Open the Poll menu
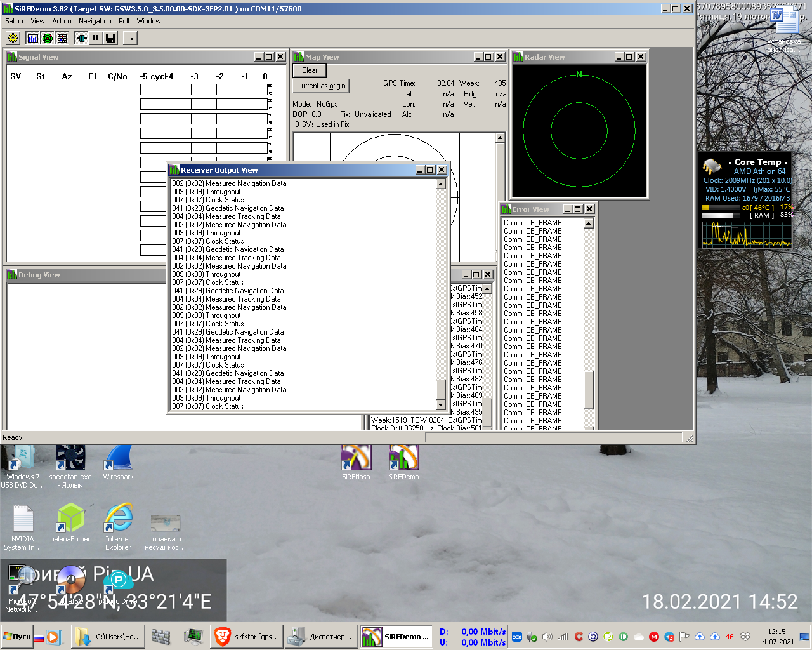This screenshot has width=812, height=650. pos(124,21)
